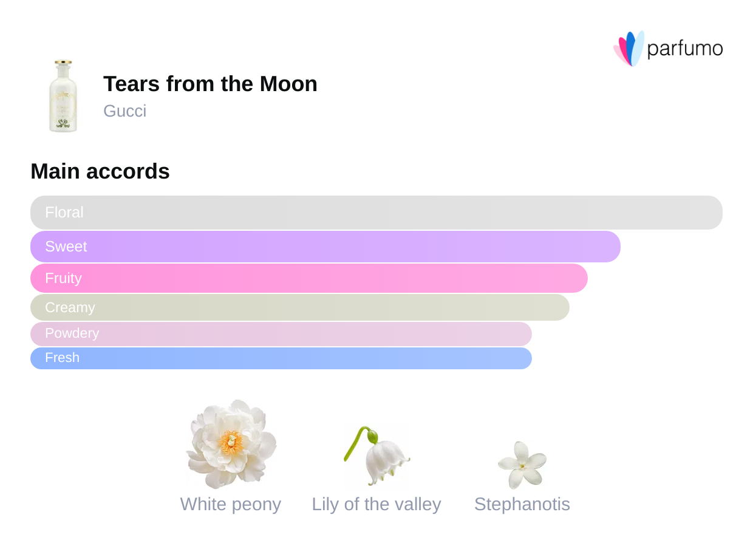Click the Fresh label text
The image size is (753, 560).
[62, 358]
